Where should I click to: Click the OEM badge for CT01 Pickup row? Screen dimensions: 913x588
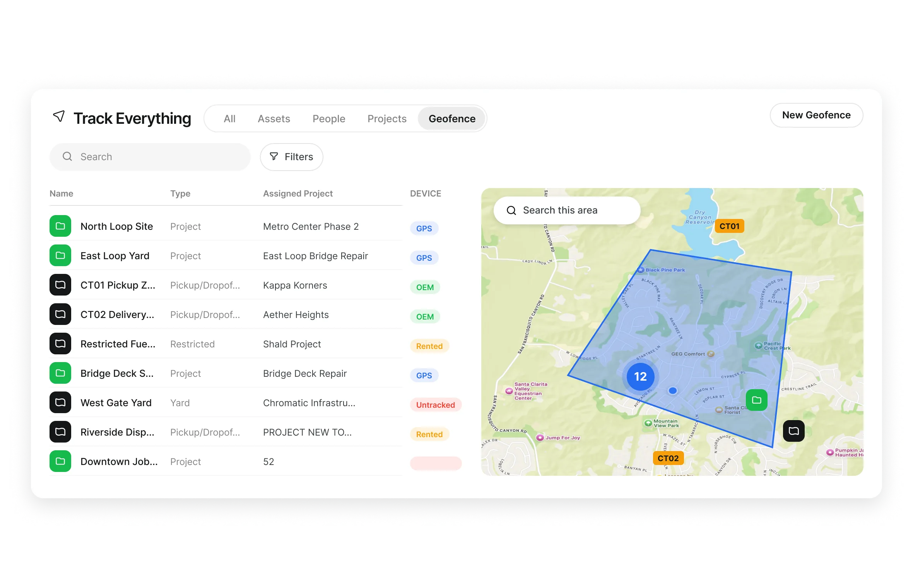click(425, 287)
